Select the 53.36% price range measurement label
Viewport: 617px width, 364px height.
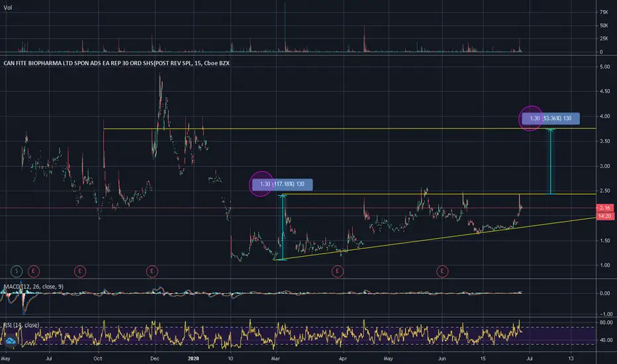tap(551, 118)
